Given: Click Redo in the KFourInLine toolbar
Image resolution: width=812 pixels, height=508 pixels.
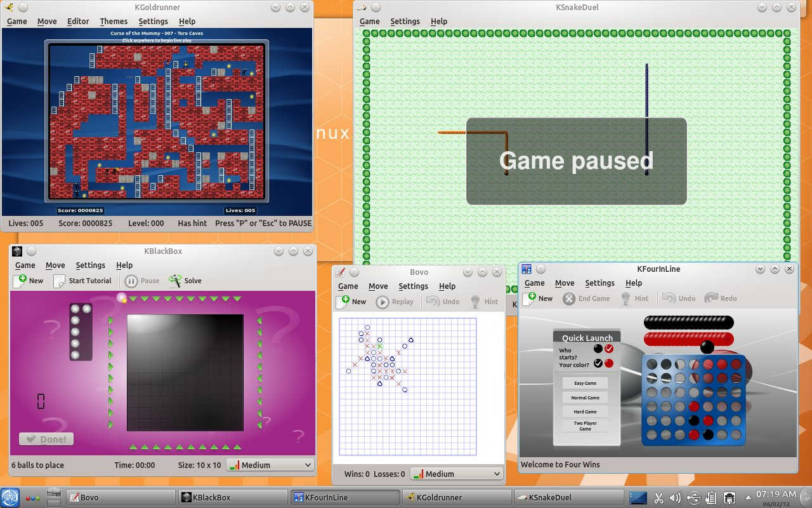Looking at the screenshot, I should coord(721,298).
